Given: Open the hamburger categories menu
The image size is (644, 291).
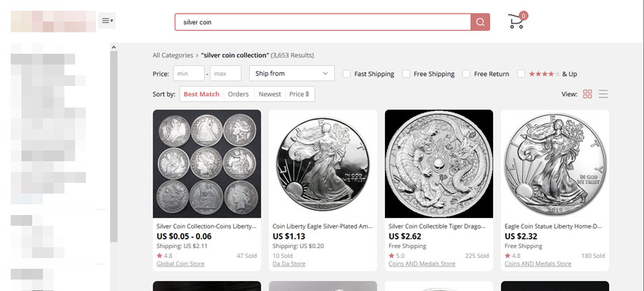Looking at the screenshot, I should [107, 22].
